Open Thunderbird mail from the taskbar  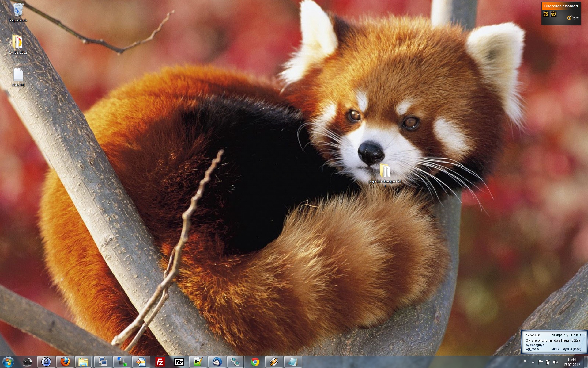[217, 362]
